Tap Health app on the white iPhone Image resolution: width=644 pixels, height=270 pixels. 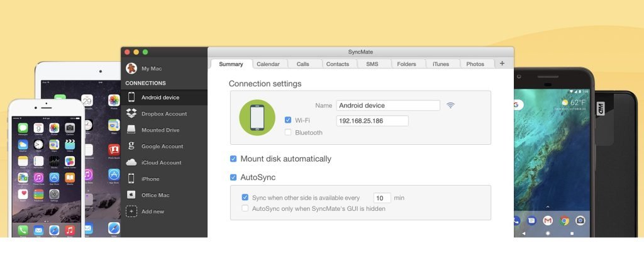[x=23, y=194]
